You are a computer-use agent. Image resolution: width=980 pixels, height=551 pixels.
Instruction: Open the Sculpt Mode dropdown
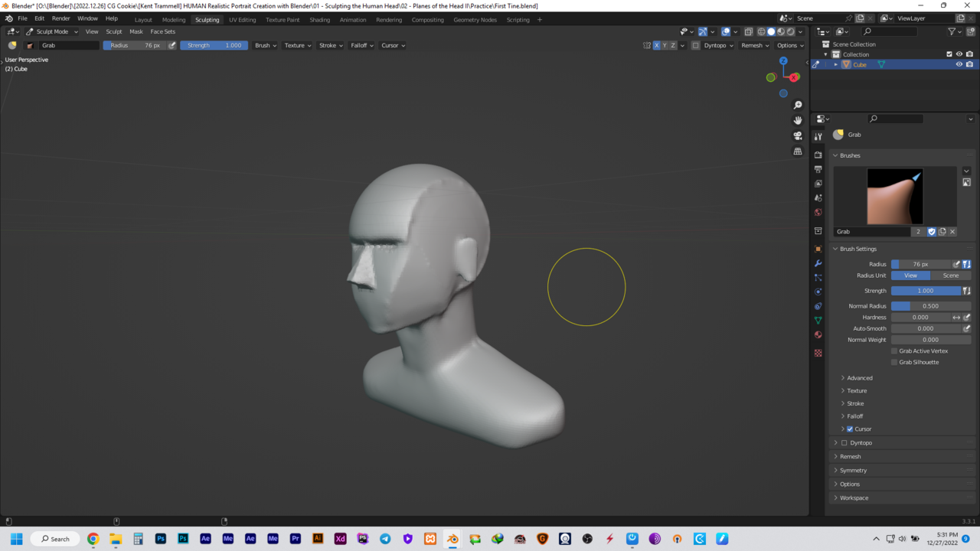(x=52, y=31)
